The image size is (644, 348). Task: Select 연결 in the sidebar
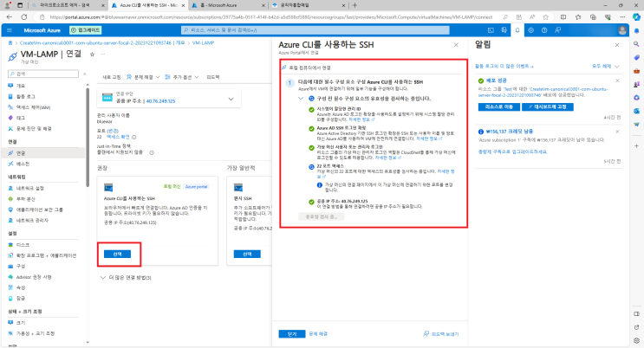tap(21, 153)
